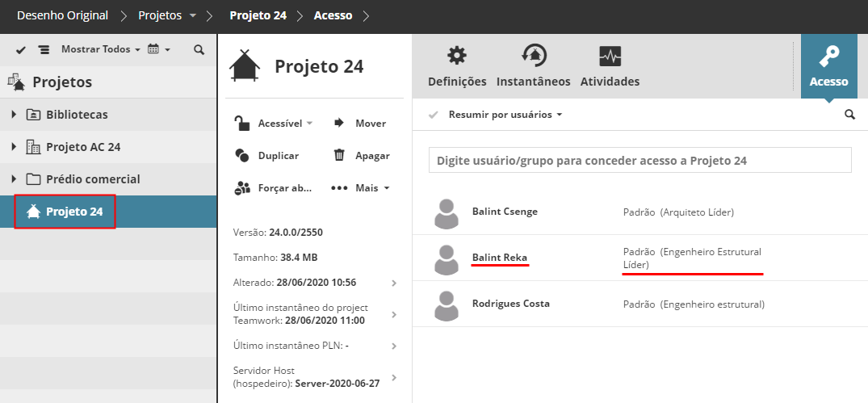Select the Balint Csenge user name
The width and height of the screenshot is (868, 403).
pos(505,212)
